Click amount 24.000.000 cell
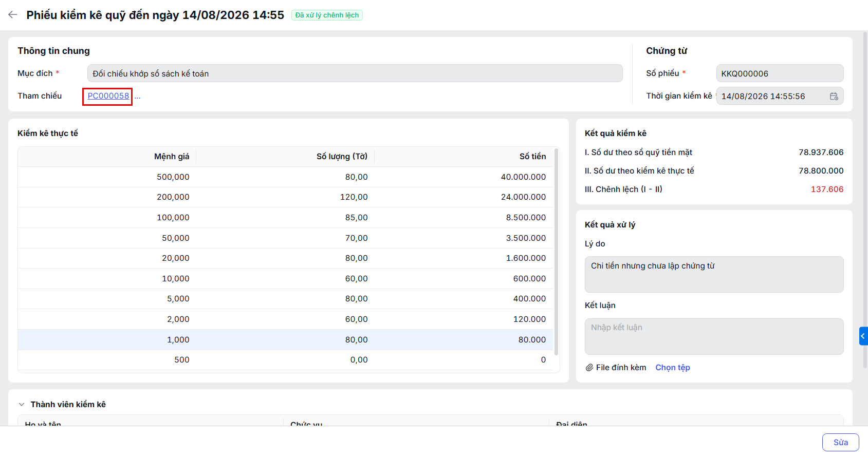The height and width of the screenshot is (458, 868). [x=523, y=197]
